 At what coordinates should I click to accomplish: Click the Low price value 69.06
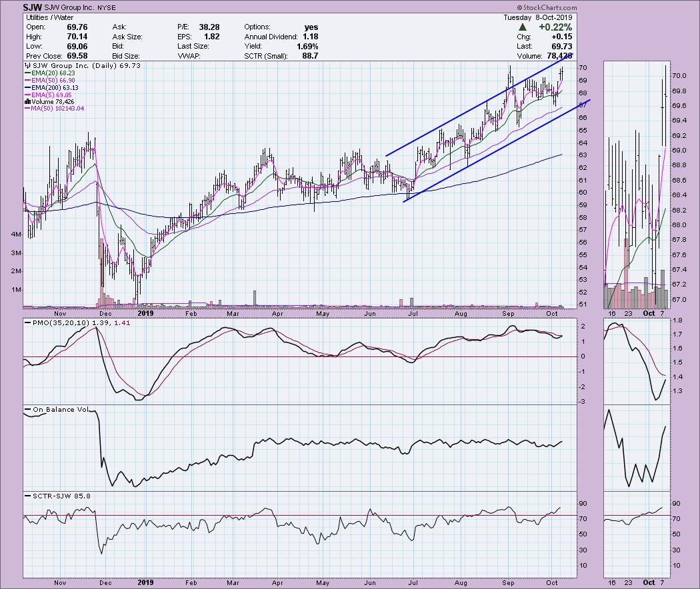(x=77, y=47)
